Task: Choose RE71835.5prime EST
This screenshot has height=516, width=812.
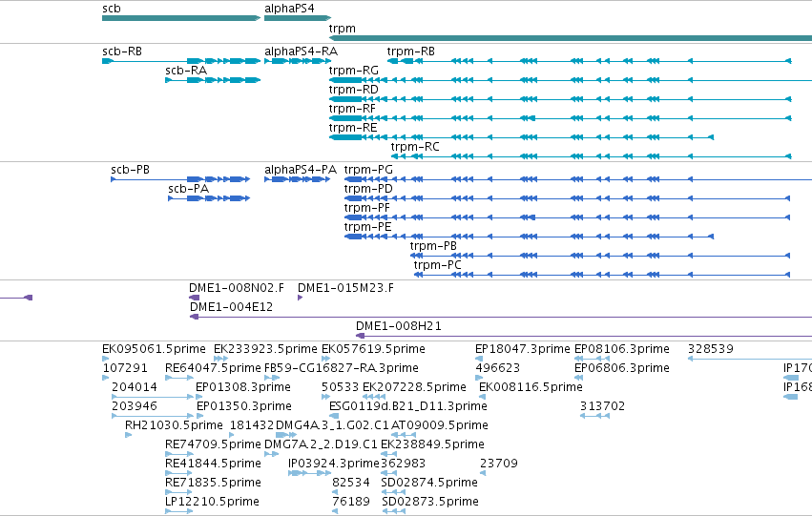Action: [x=179, y=492]
